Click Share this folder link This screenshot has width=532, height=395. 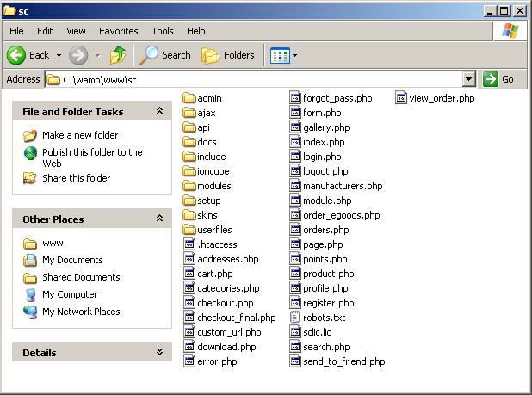click(x=76, y=178)
